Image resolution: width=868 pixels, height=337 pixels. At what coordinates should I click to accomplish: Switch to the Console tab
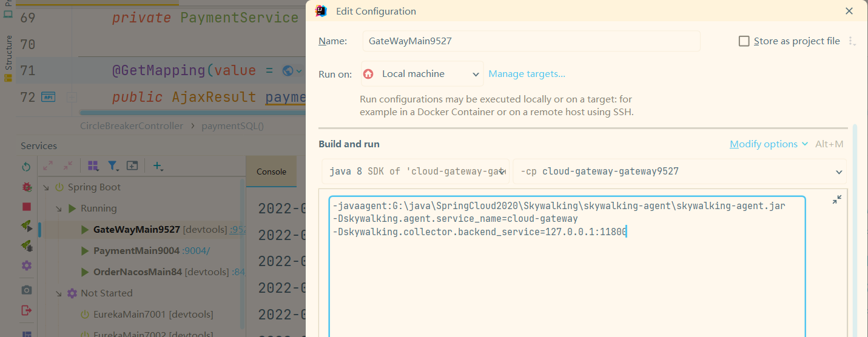(271, 172)
